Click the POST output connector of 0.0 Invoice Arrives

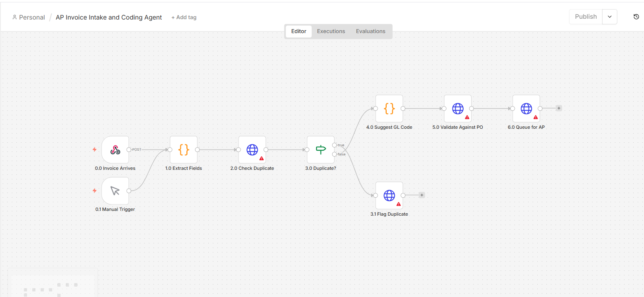click(129, 149)
